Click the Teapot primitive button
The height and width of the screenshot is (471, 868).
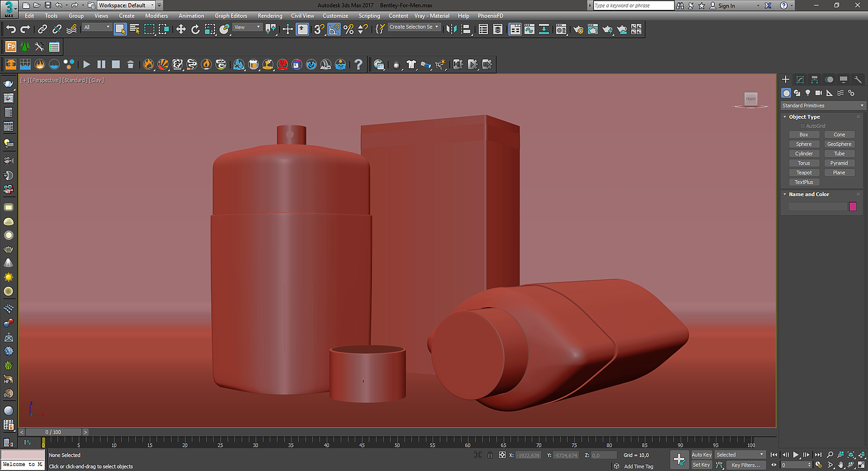[x=804, y=173]
